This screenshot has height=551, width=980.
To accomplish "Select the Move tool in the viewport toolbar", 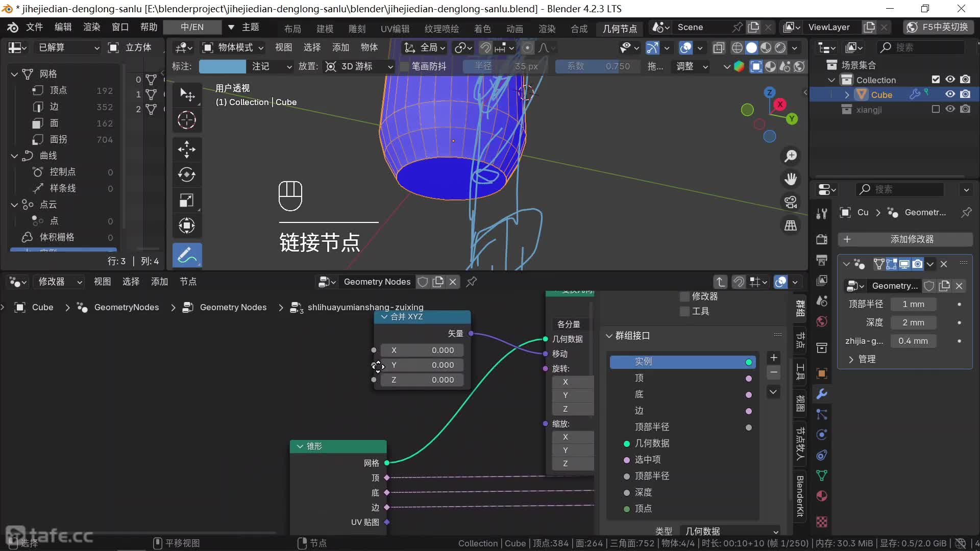I will click(187, 149).
